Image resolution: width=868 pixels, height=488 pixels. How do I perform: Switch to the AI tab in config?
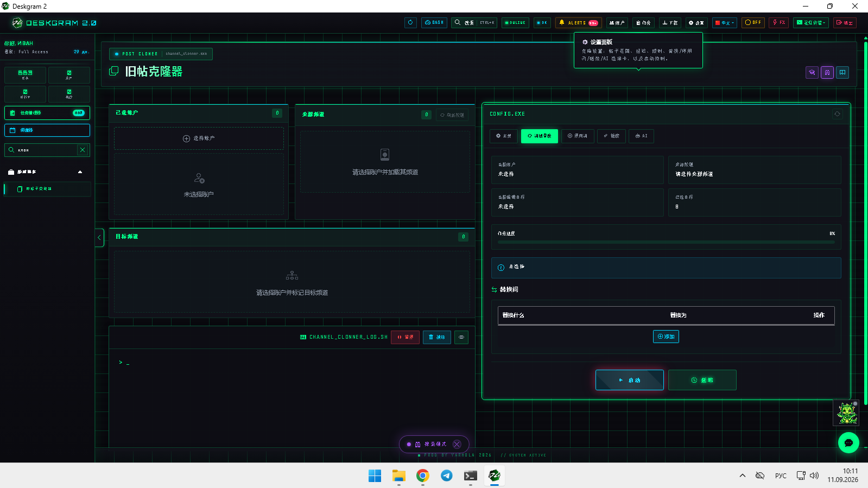(641, 136)
